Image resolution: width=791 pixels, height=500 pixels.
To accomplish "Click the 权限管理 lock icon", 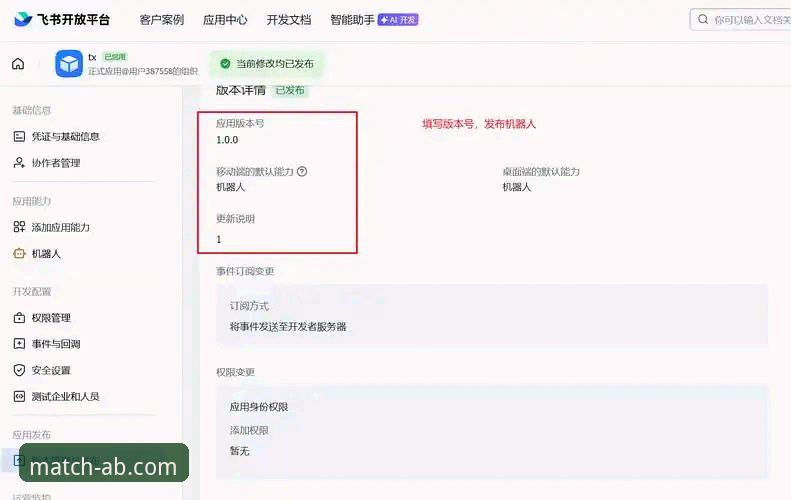I will tap(19, 318).
